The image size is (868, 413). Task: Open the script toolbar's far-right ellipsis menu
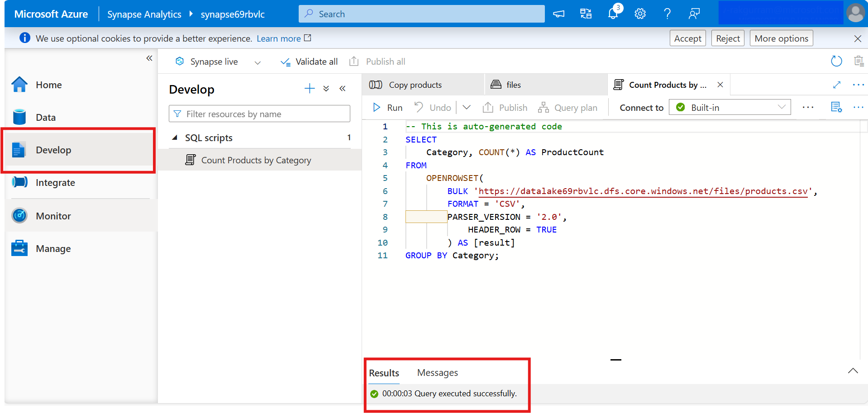click(858, 107)
